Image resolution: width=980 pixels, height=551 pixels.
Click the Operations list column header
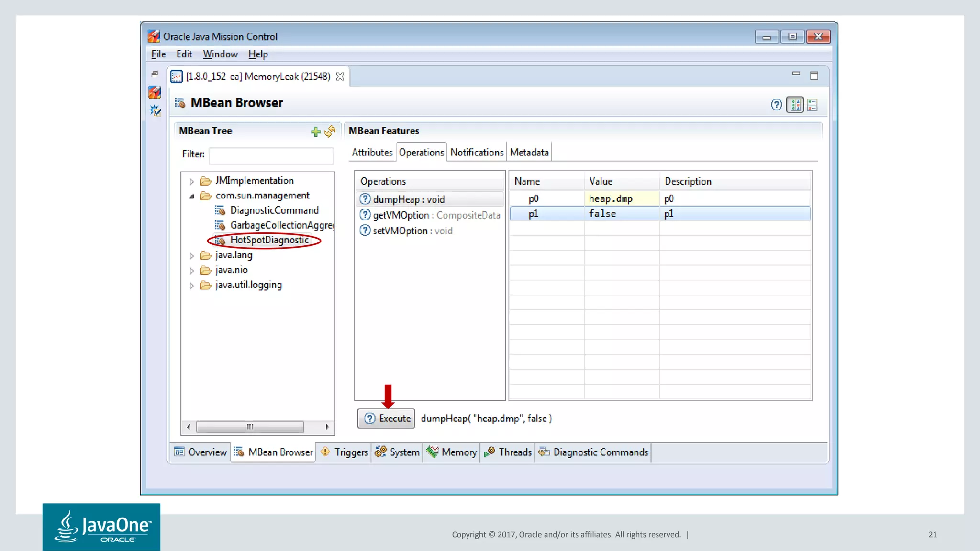point(430,181)
